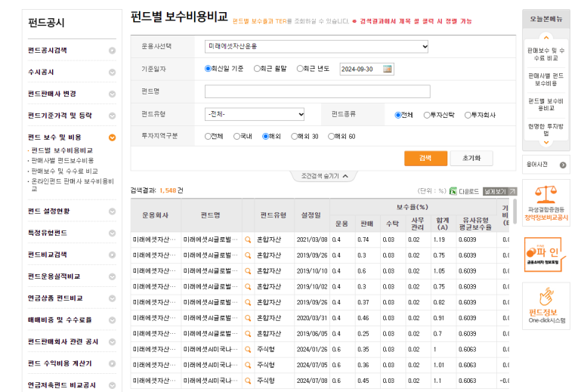Open 온라인펀드 판매사 보수비용비교 submenu item

73,185
